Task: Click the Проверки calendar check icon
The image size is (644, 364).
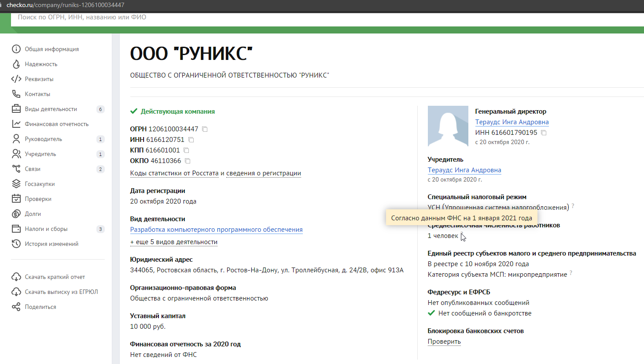Action: point(16,199)
